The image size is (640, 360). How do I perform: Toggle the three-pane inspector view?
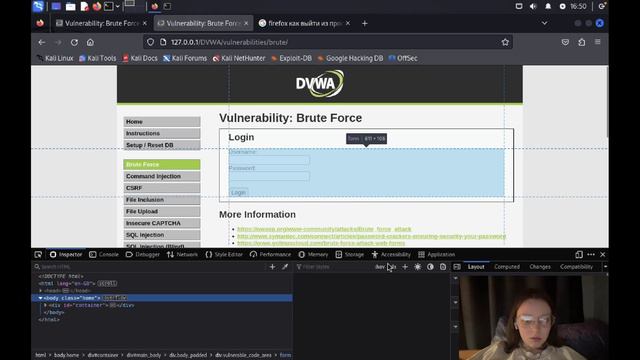click(x=457, y=267)
